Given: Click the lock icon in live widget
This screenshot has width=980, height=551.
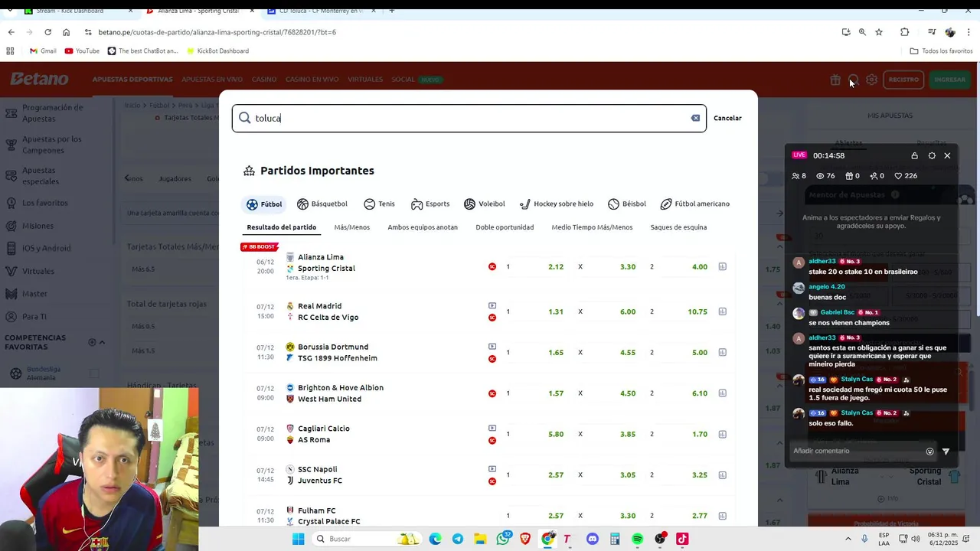Looking at the screenshot, I should tap(914, 155).
